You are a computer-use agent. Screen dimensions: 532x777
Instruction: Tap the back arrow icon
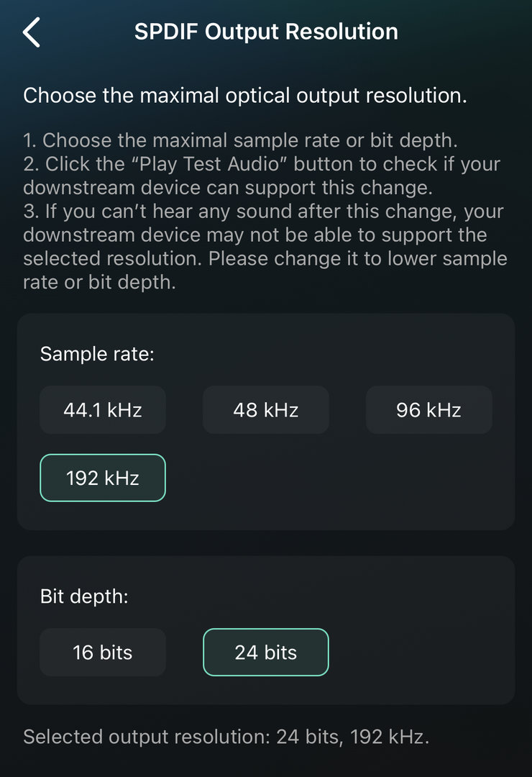coord(32,33)
